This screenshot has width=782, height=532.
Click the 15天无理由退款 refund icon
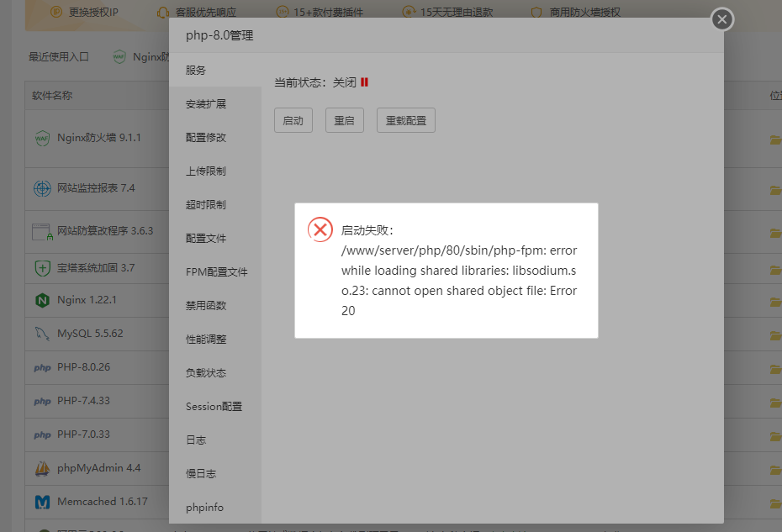[409, 12]
